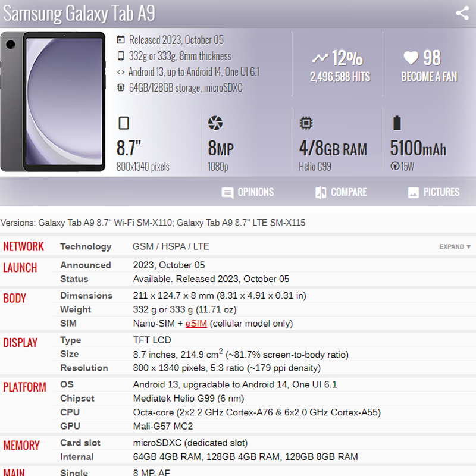Click the share icon in the header
Viewport: 476px width, 476px height.
point(462,13)
